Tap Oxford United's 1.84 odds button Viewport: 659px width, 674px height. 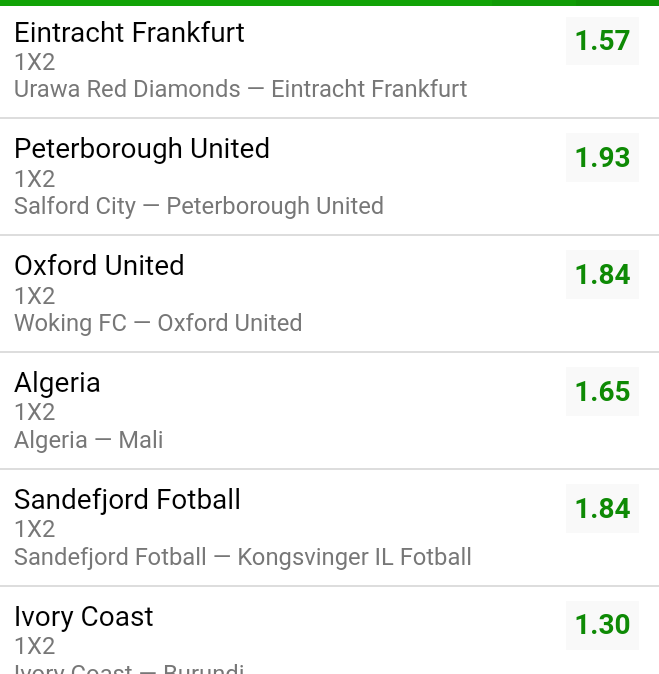[602, 275]
